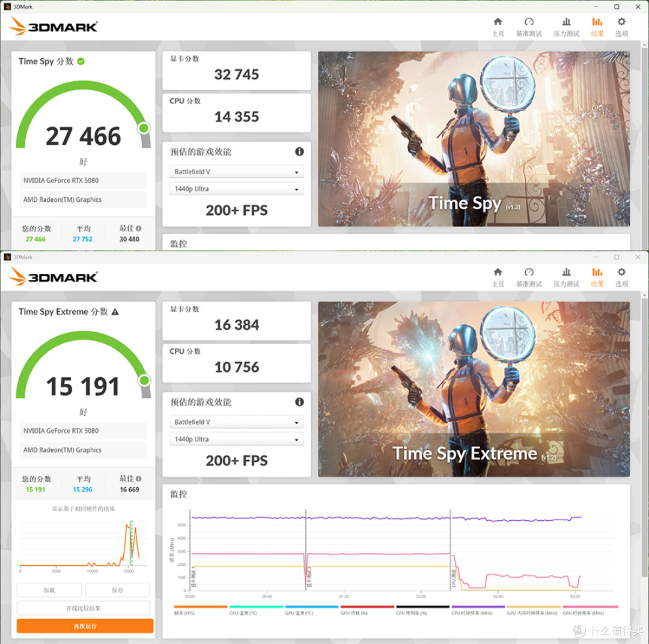Click NVIDIA GeForce RTX 5080 in Time Spy Extreme window
The height and width of the screenshot is (644, 649).
pyautogui.click(x=83, y=431)
